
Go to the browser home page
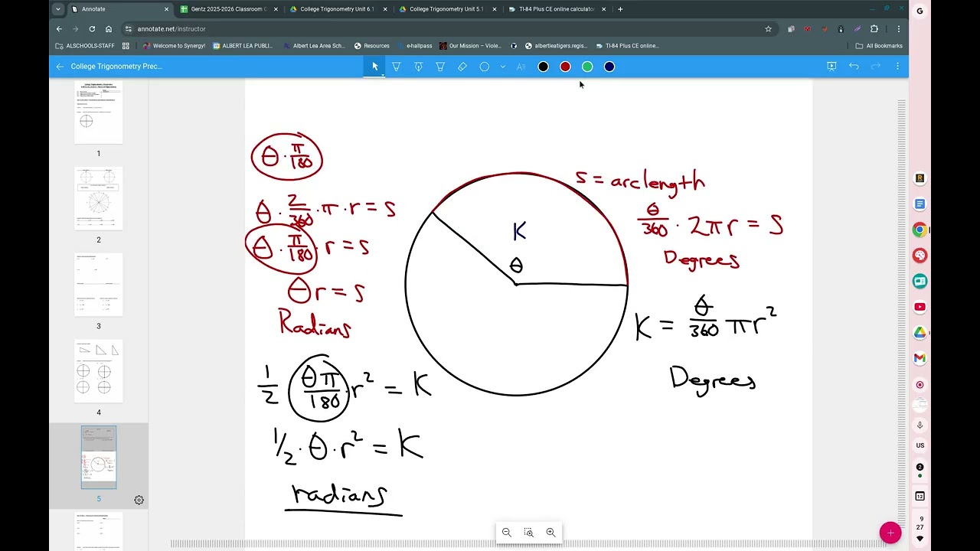coord(109,29)
